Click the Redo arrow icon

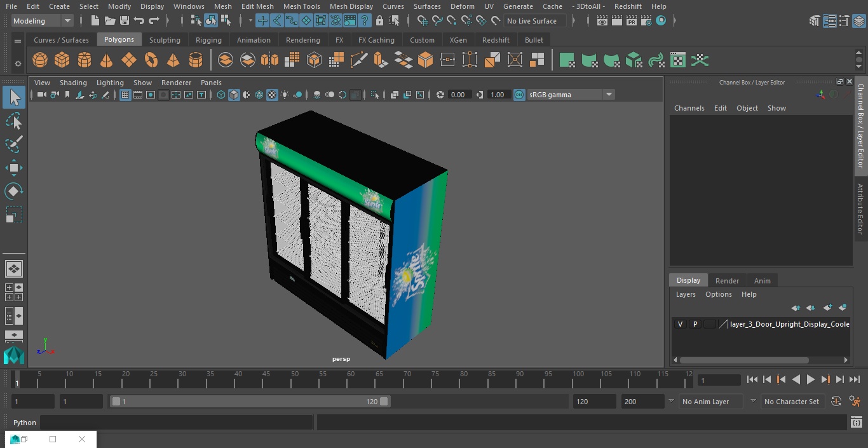click(154, 21)
